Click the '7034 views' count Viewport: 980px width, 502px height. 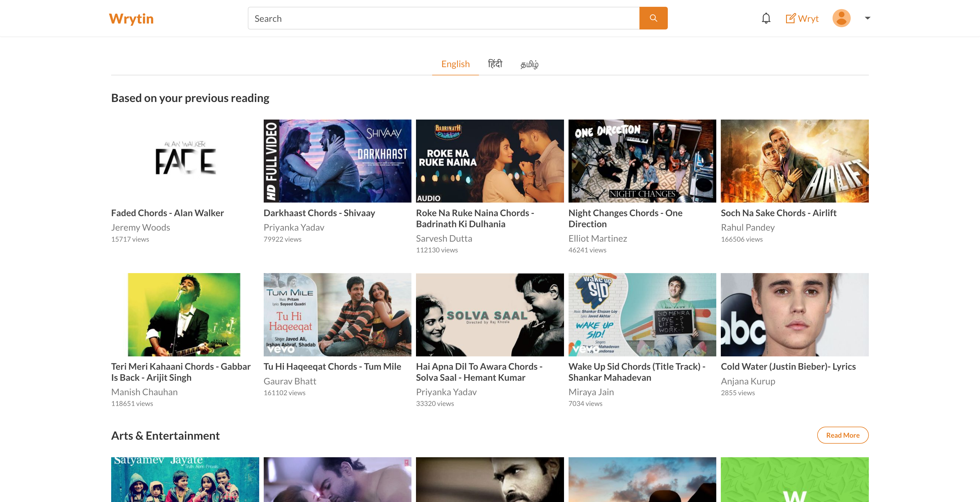point(586,403)
